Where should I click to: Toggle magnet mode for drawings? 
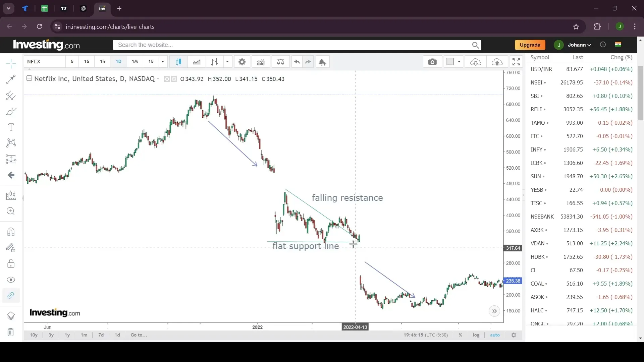[x=11, y=232]
